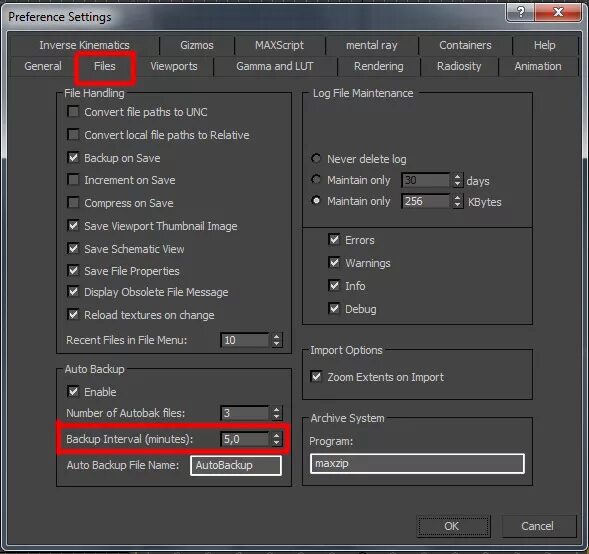
Task: Disable Display Obsolete File Message
Action: tap(73, 291)
